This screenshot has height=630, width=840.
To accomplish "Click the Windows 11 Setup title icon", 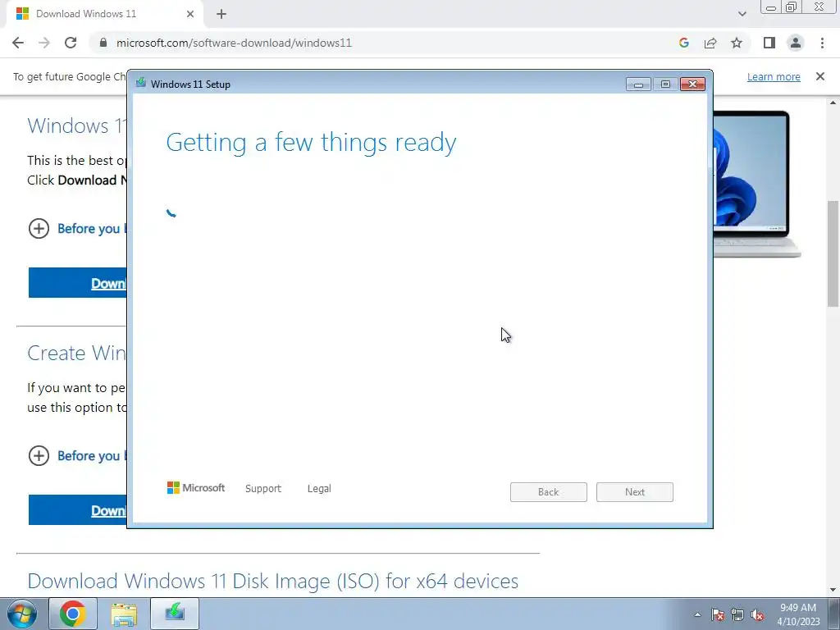I will coord(141,83).
